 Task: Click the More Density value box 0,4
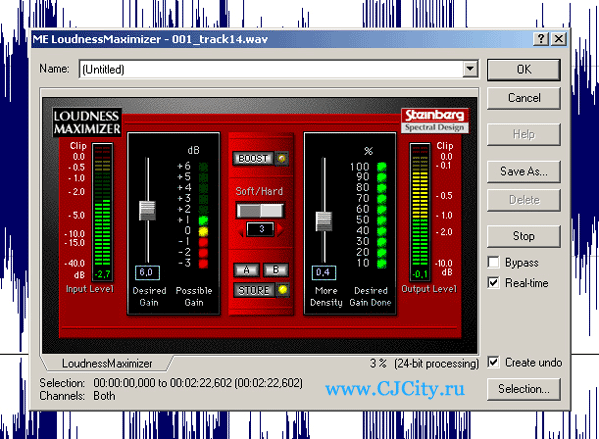click(324, 272)
